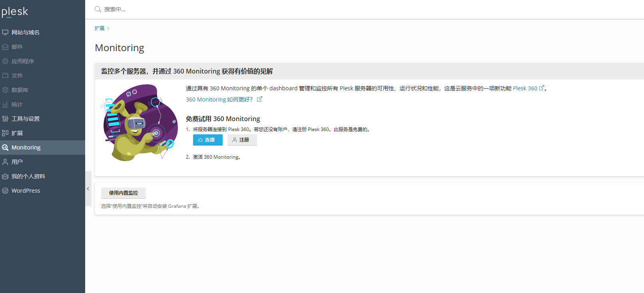Open 用户 in the sidebar
This screenshot has width=644, height=293.
click(x=42, y=162)
